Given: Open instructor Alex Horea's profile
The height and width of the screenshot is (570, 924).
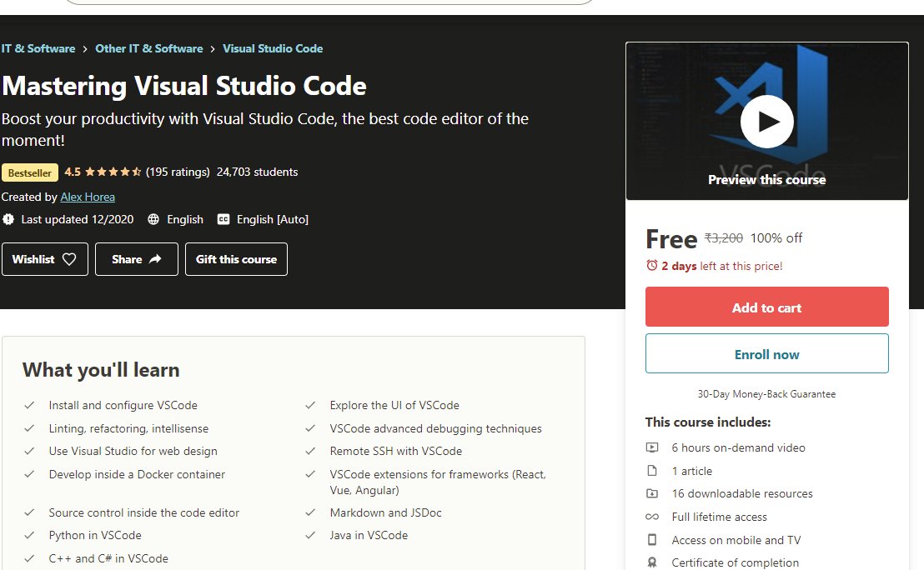Looking at the screenshot, I should (x=88, y=197).
